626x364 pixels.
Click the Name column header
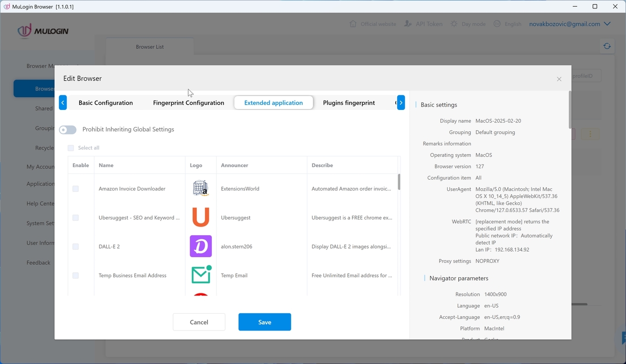click(106, 165)
